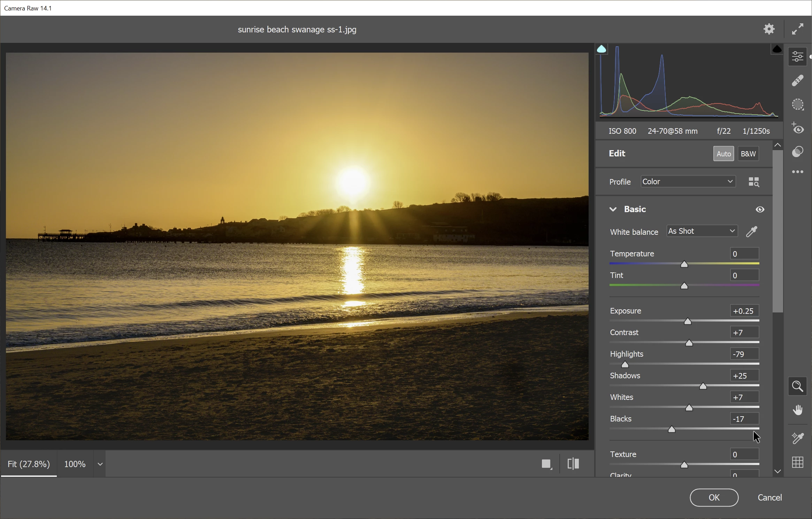Image resolution: width=812 pixels, height=519 pixels.
Task: Browse profiles with grid search icon
Action: click(x=753, y=182)
